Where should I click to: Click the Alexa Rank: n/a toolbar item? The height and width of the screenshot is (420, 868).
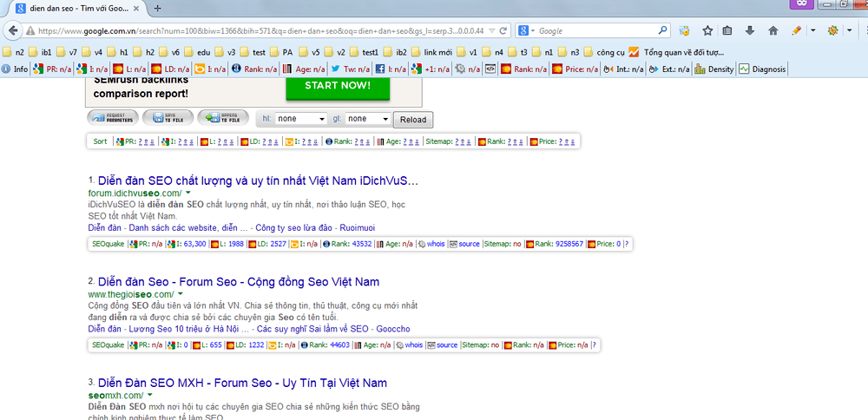(254, 69)
